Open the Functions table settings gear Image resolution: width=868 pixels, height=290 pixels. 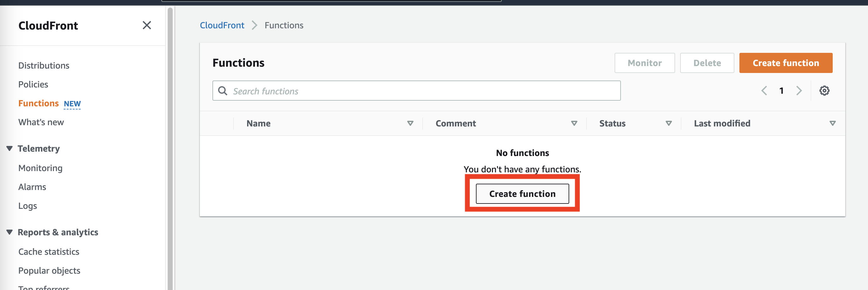pos(825,91)
